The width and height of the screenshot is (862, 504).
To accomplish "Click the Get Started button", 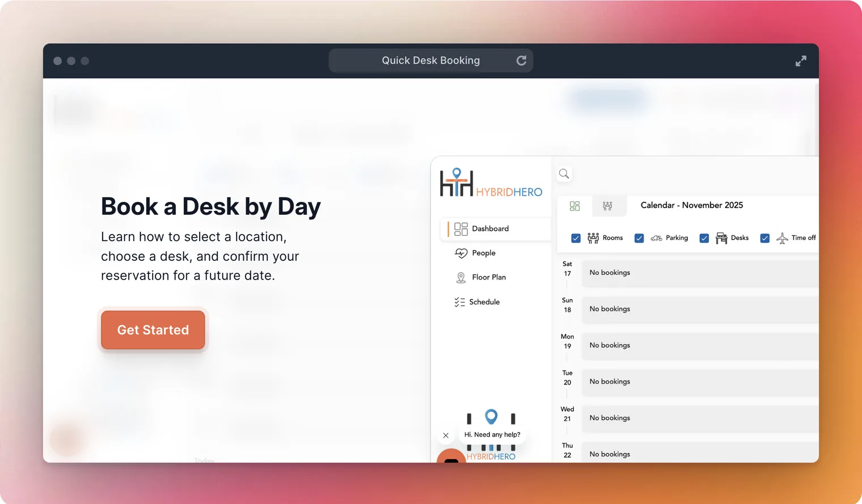I will 153,330.
